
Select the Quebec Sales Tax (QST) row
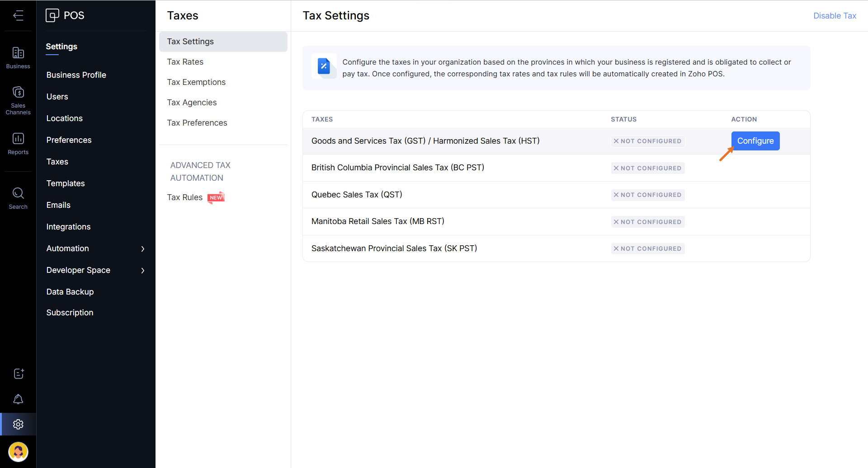click(357, 195)
